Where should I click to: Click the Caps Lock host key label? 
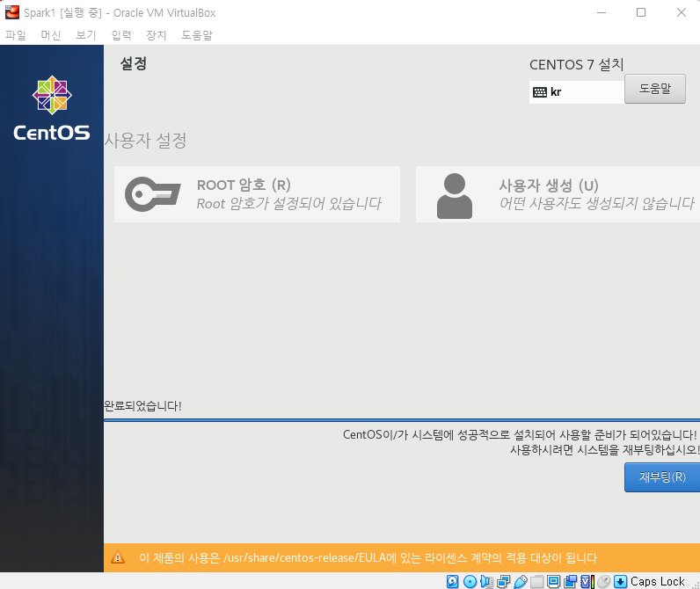tap(657, 581)
